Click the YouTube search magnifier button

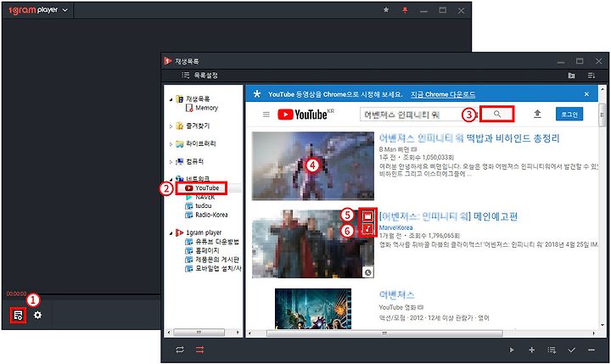(x=496, y=114)
